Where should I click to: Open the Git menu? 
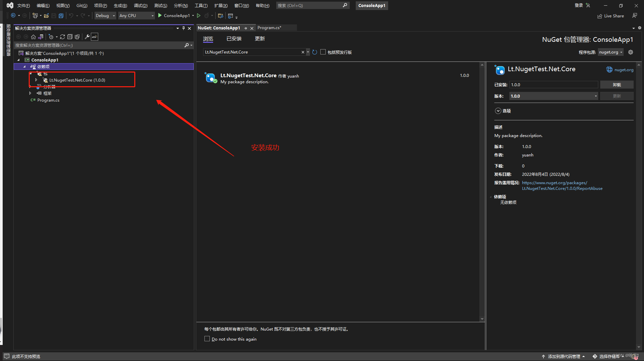click(82, 6)
